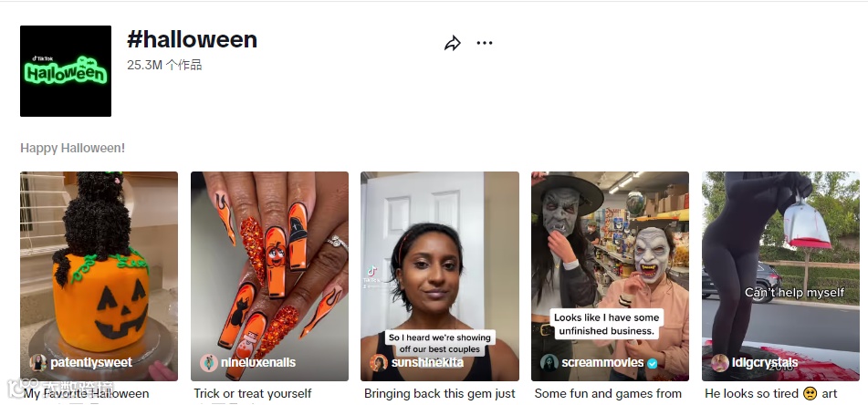This screenshot has width=868, height=405.
Task: Click the "Trick or treat yourself" caption
Action: 253,394
